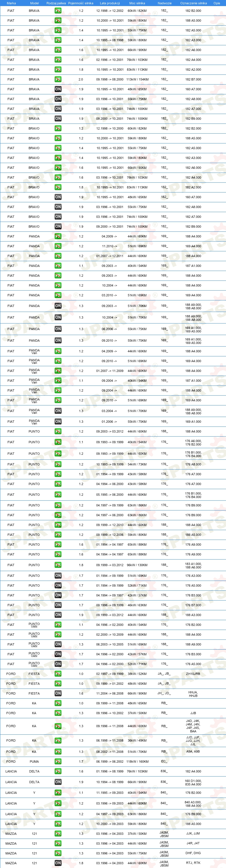
Task: Click petrol icon in BRAVA 182 B2.000 row
Action: [x=58, y=11]
